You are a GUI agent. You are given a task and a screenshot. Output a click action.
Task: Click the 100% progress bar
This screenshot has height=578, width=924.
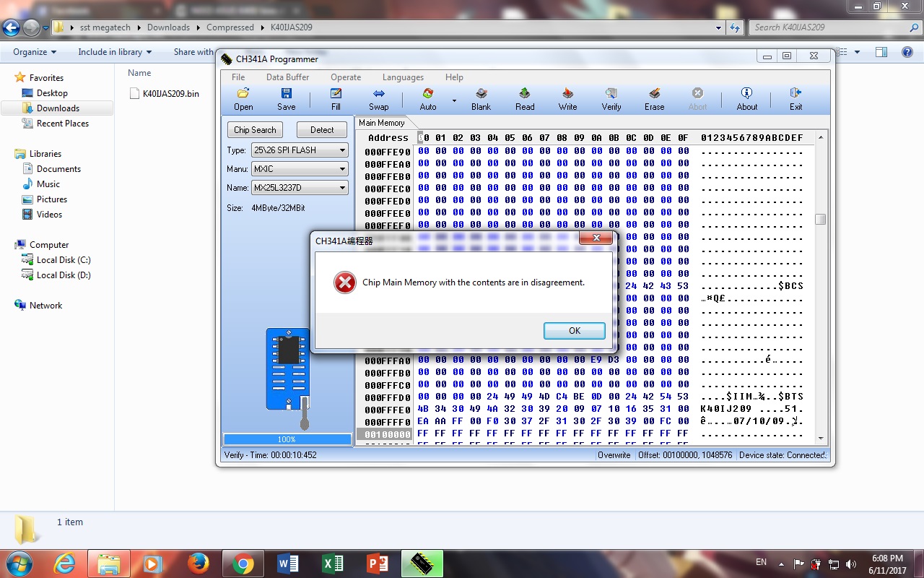click(287, 439)
